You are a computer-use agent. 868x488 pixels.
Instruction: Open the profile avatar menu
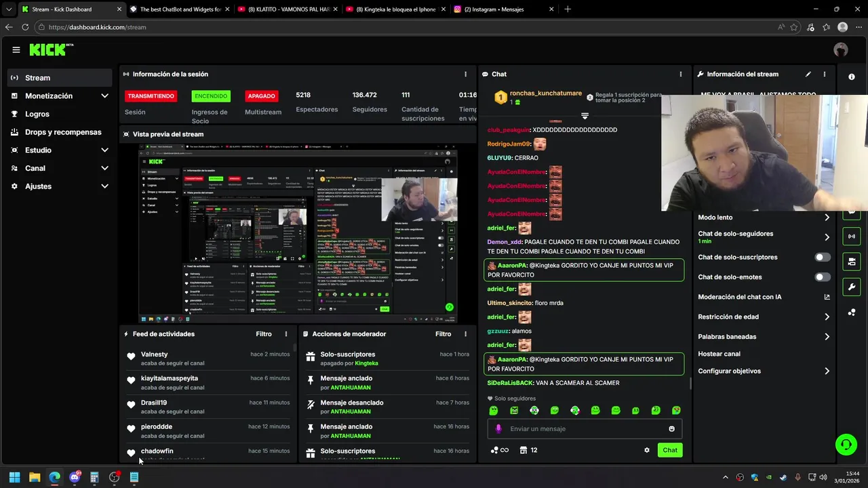click(841, 49)
